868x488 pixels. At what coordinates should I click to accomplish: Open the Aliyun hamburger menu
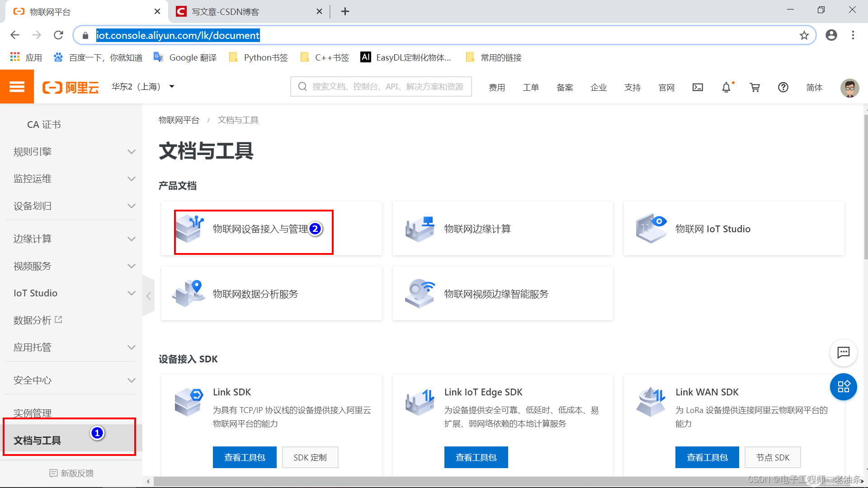click(17, 87)
